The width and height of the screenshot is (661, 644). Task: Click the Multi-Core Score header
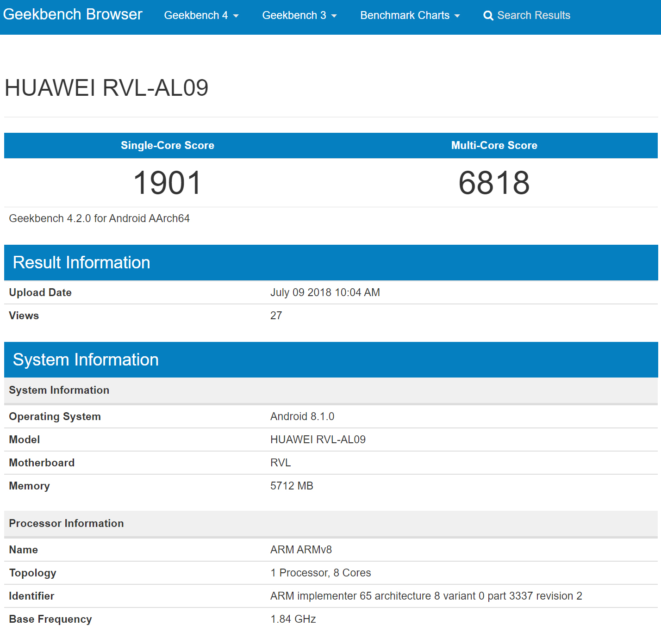coord(494,145)
